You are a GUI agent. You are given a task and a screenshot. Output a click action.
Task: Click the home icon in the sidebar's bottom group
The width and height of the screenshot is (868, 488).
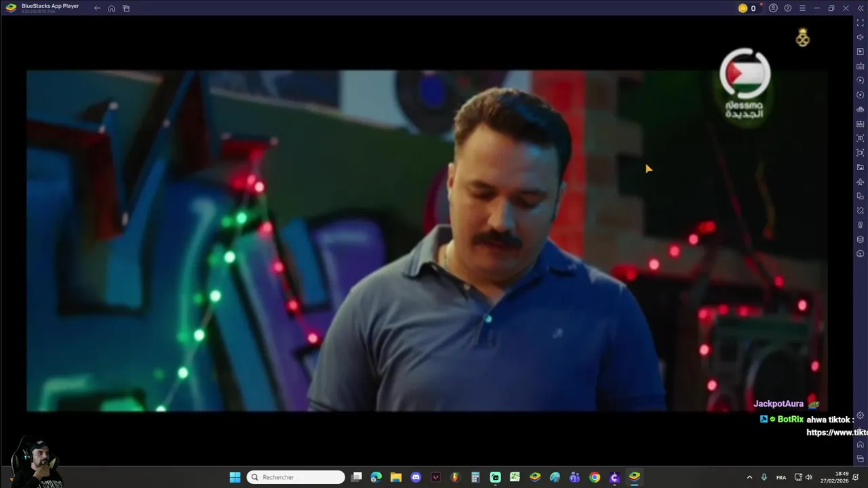coord(861,445)
